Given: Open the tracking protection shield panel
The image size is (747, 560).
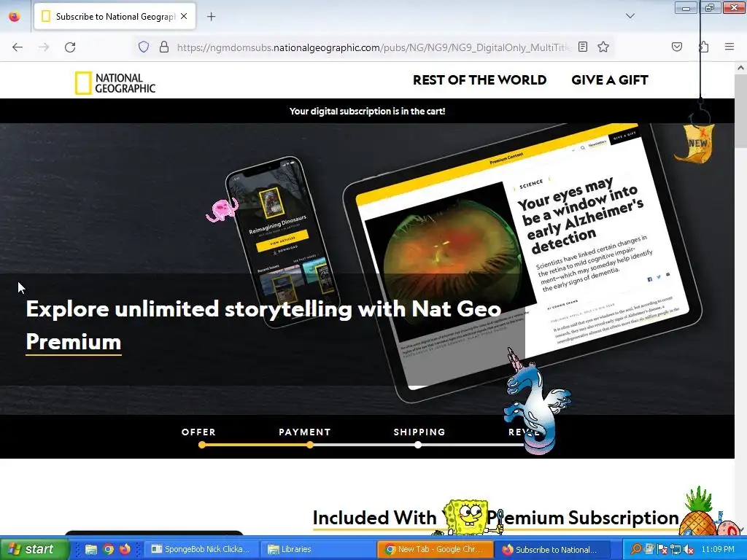Looking at the screenshot, I should point(144,47).
